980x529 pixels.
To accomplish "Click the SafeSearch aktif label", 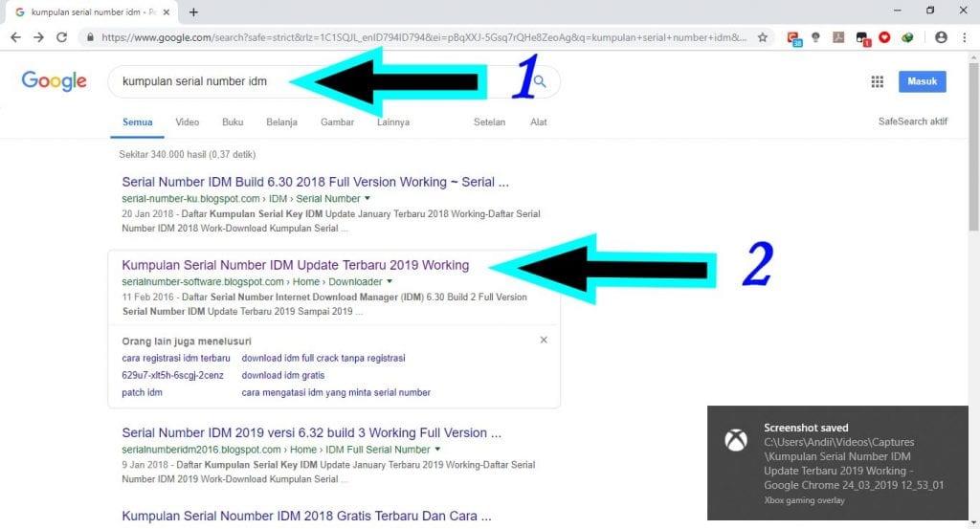I will 912,121.
